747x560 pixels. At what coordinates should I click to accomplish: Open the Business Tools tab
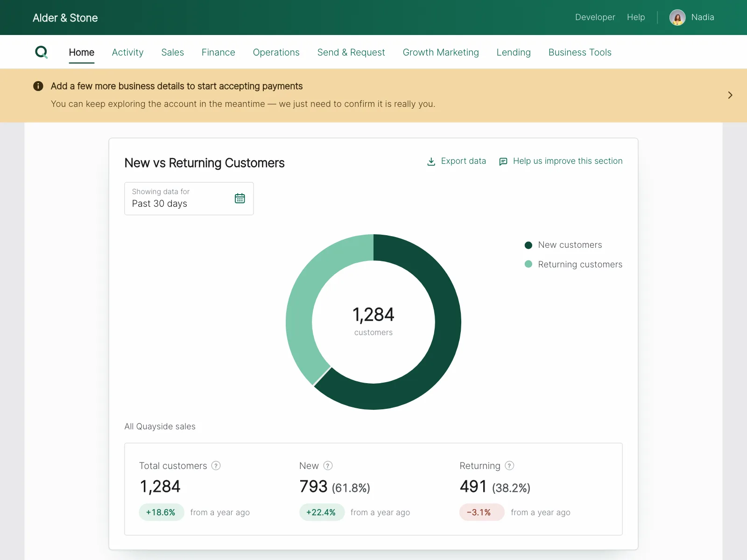pos(580,52)
